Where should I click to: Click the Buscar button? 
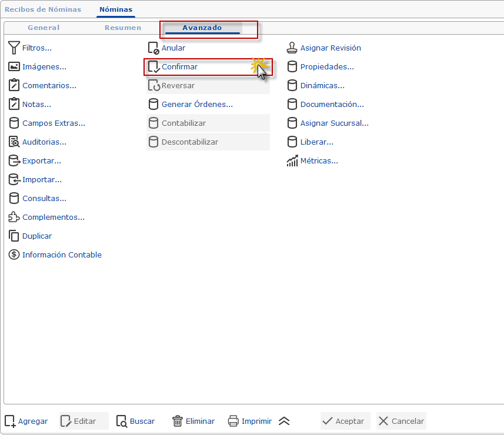(136, 421)
